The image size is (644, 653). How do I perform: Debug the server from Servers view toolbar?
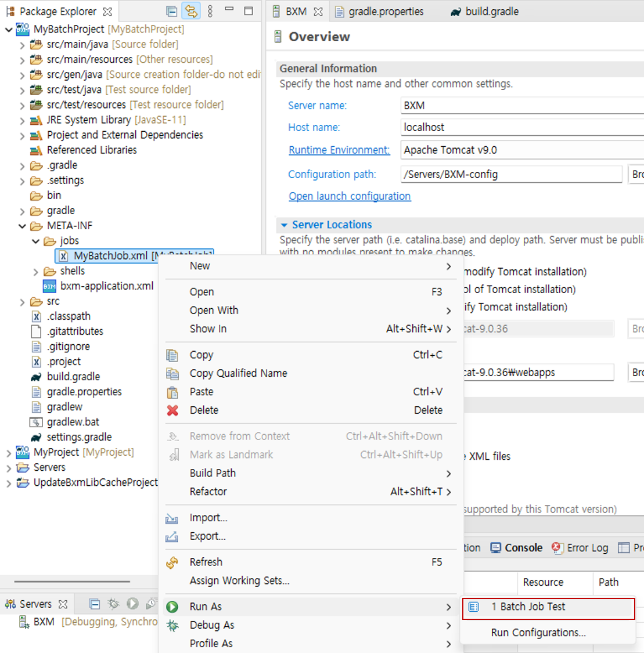pos(113,604)
